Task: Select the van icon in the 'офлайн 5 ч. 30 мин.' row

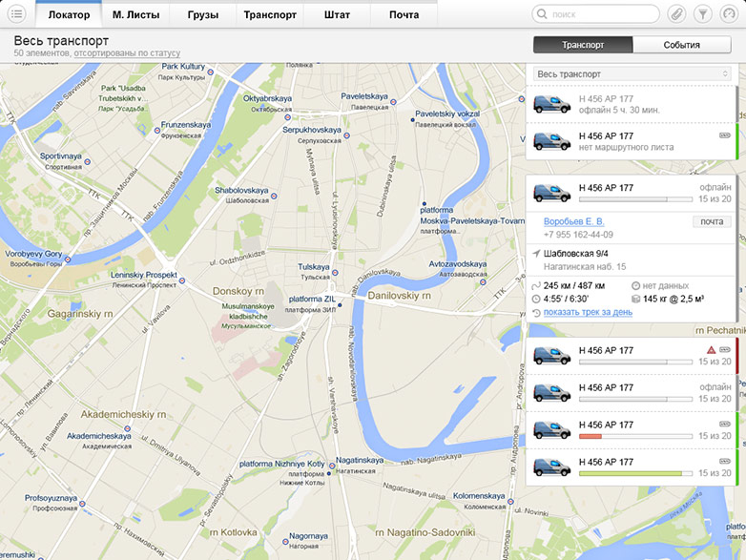Action: point(552,104)
